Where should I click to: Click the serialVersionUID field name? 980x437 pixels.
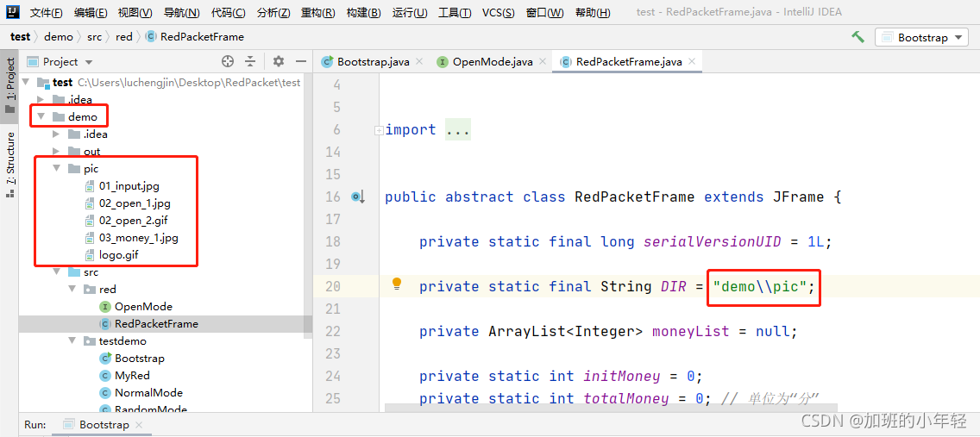[712, 242]
